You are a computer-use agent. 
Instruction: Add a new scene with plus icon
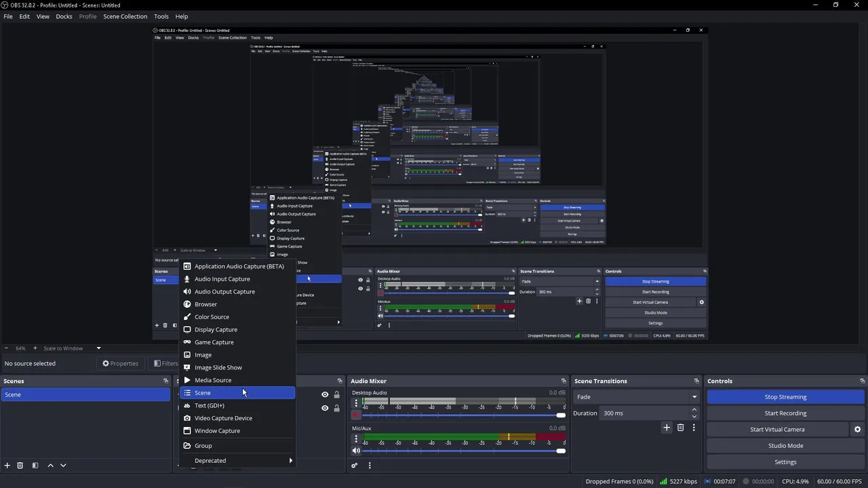(7, 466)
